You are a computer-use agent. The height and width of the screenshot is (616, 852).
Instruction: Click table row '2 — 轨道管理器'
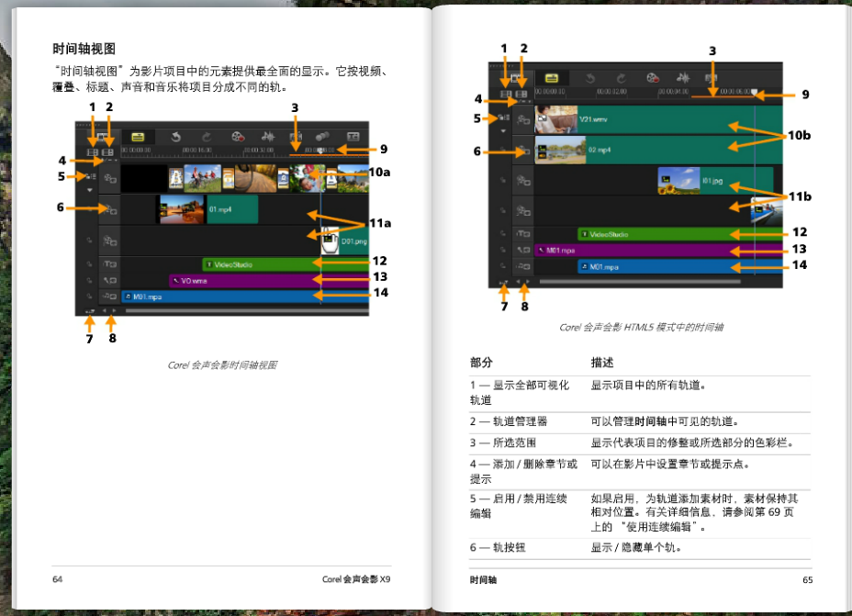click(x=640, y=421)
